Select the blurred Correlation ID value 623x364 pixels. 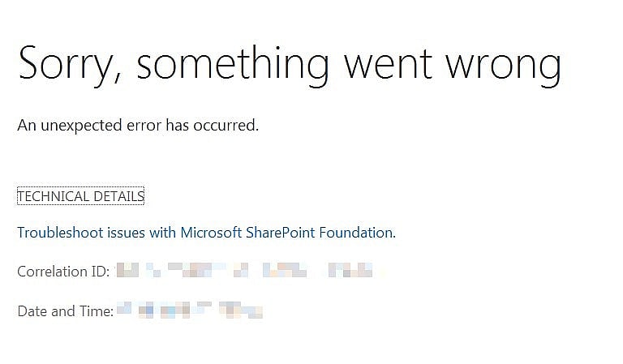[x=243, y=272]
